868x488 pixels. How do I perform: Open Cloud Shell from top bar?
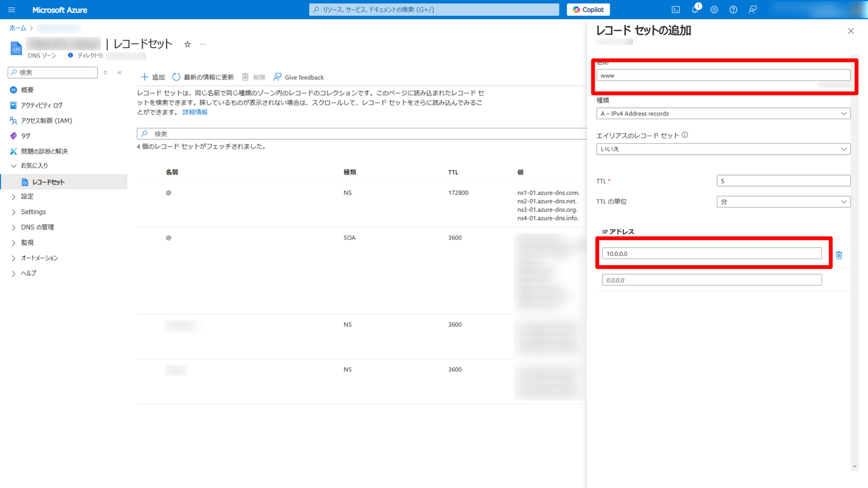(675, 9)
